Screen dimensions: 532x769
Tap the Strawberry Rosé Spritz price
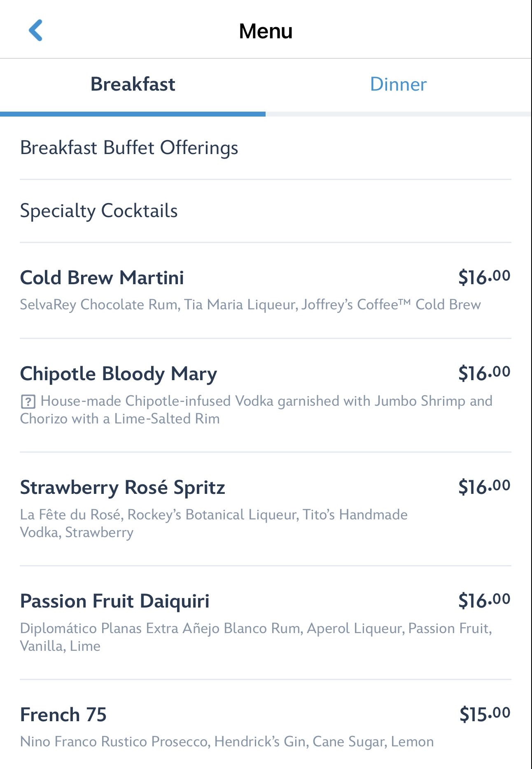484,487
